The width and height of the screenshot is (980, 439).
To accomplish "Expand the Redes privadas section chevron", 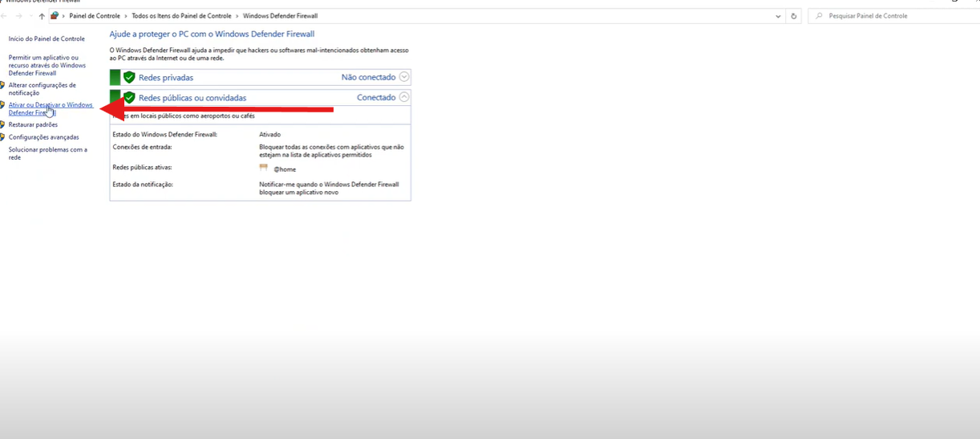I will coord(404,77).
